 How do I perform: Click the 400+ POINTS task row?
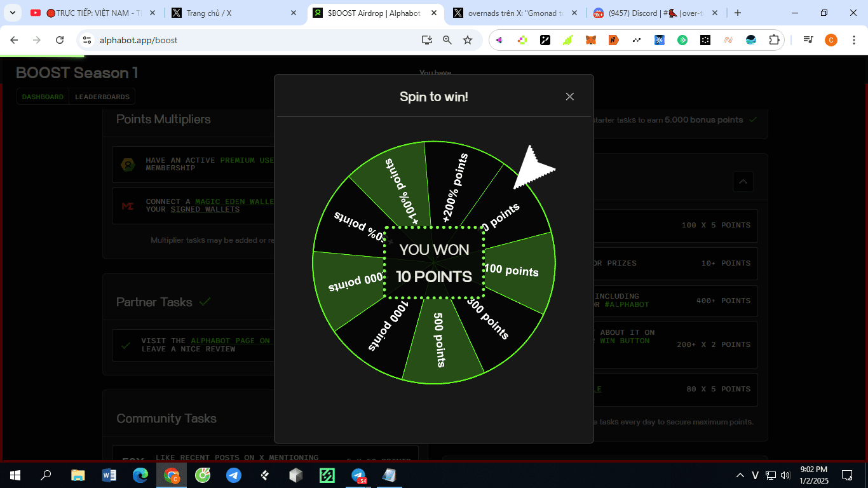tap(675, 301)
